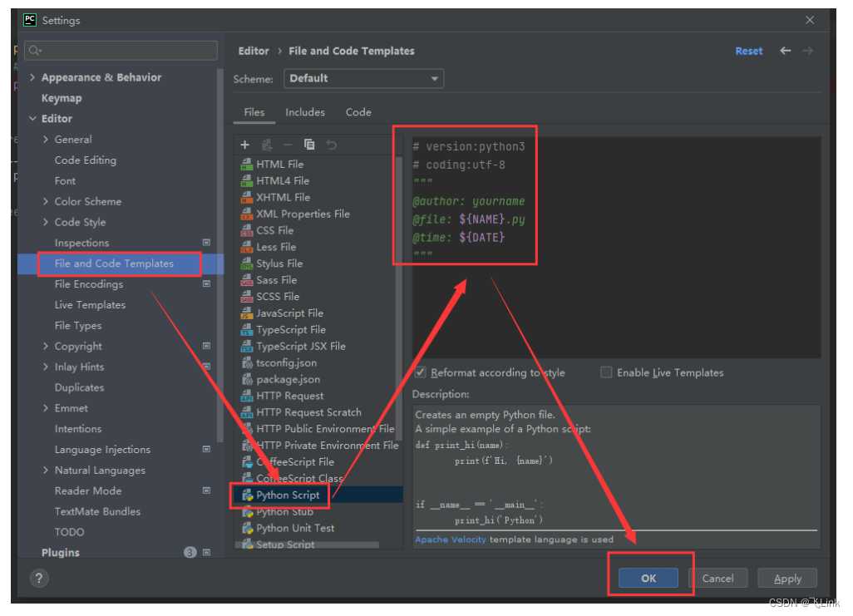The width and height of the screenshot is (853, 616).
Task: Open Inspections settings
Action: click(x=81, y=243)
